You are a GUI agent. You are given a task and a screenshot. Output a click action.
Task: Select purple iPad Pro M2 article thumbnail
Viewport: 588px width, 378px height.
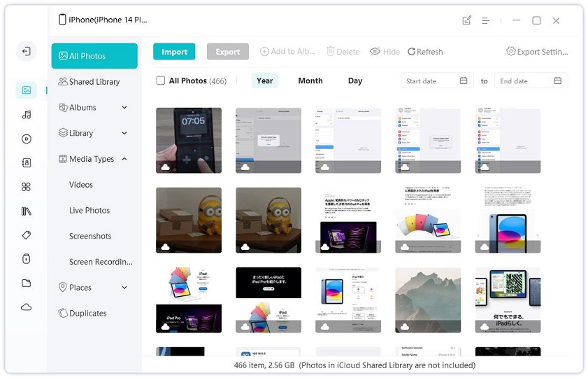348,220
